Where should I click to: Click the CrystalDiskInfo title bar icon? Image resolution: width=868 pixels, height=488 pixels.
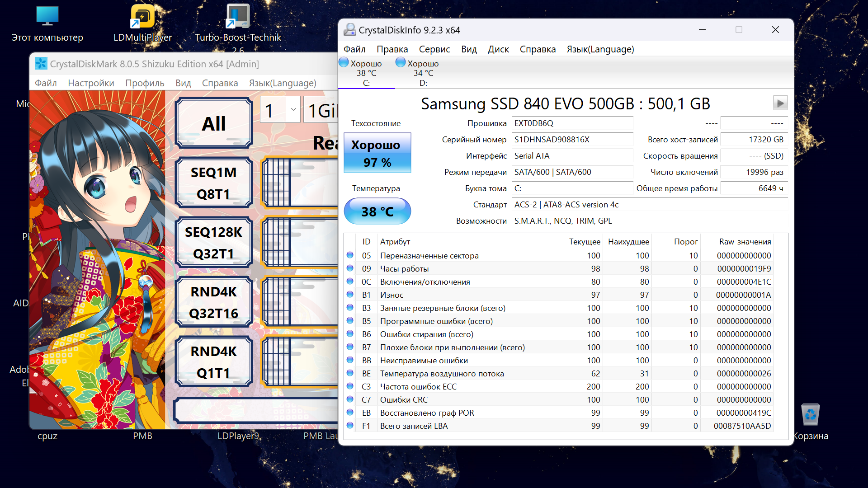point(349,30)
